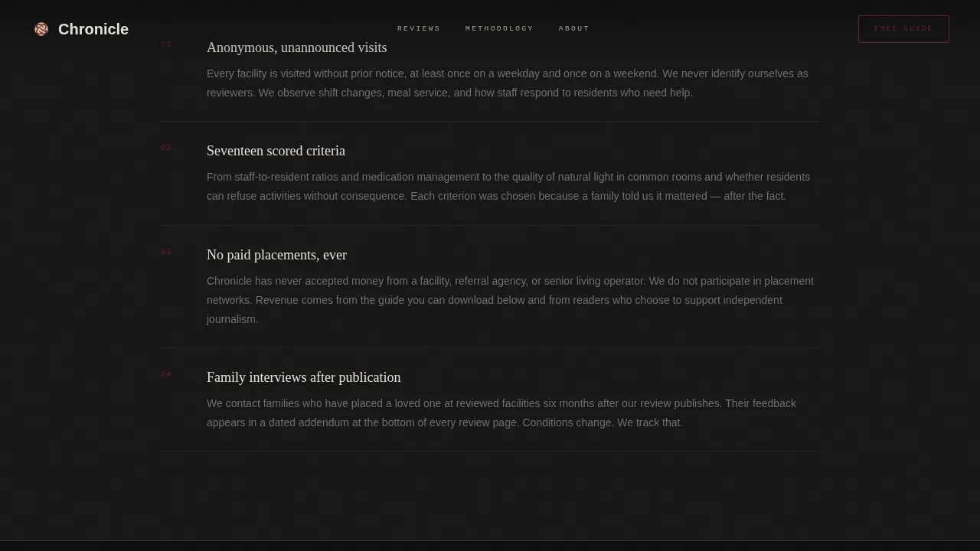Select the 01 step number marker
980x551 pixels.
click(x=166, y=44)
